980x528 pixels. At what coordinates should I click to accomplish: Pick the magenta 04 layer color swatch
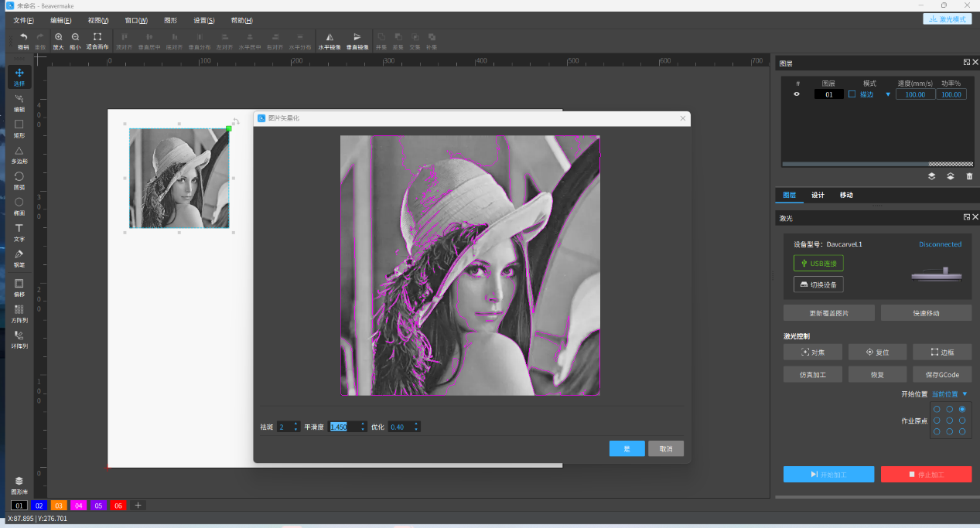79,506
